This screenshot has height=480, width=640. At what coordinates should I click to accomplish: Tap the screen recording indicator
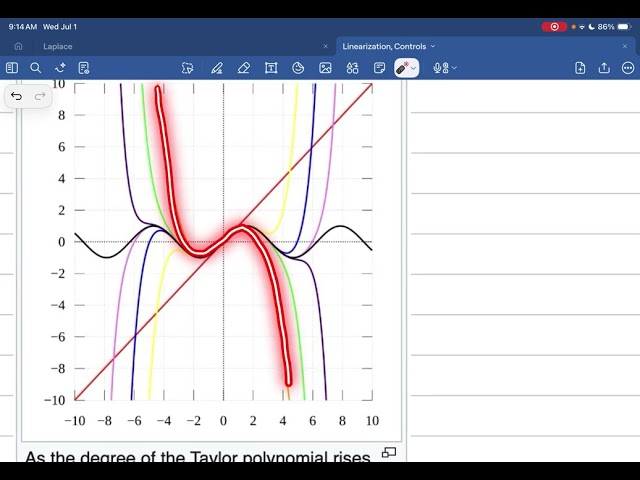pos(554,27)
